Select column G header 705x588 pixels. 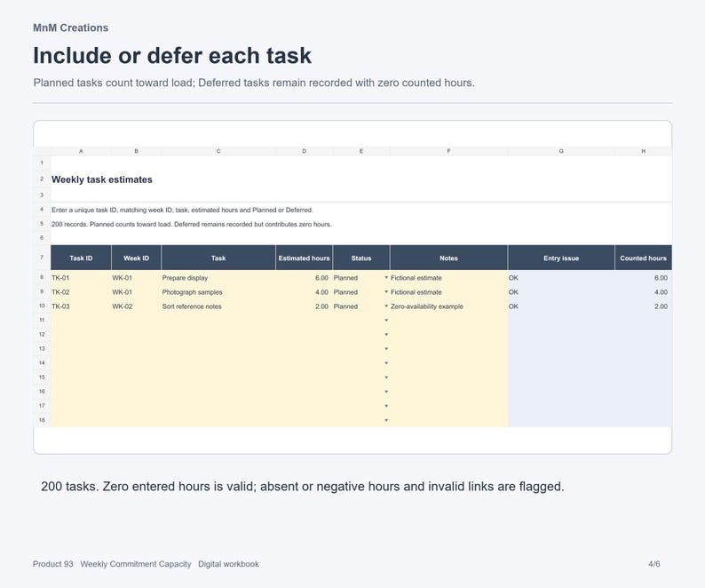(561, 151)
